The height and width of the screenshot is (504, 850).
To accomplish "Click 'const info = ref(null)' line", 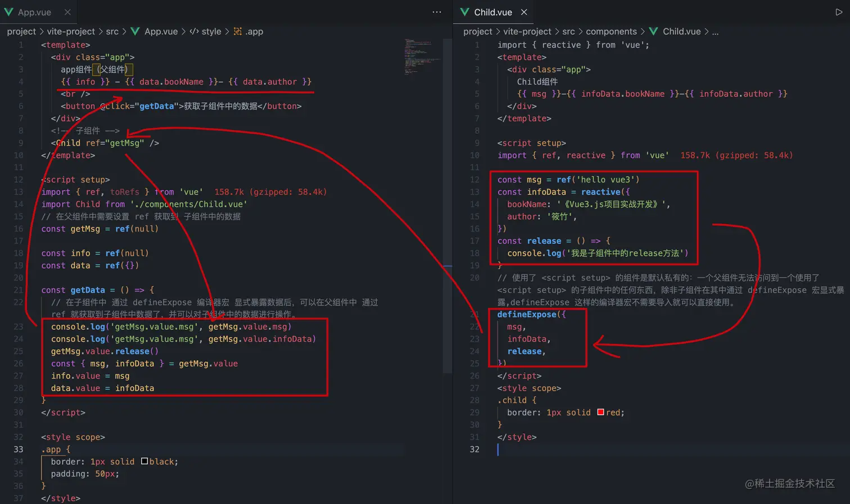I will tap(95, 253).
